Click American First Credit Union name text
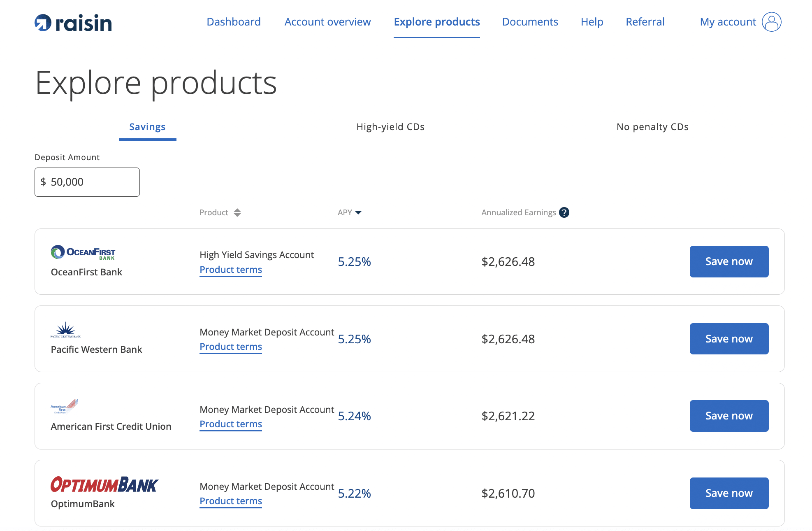This screenshot has height=531, width=812. coord(111,426)
